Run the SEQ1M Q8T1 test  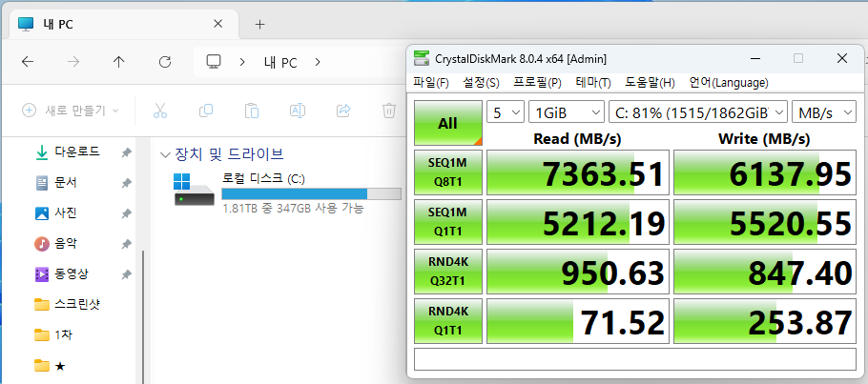pyautogui.click(x=448, y=172)
